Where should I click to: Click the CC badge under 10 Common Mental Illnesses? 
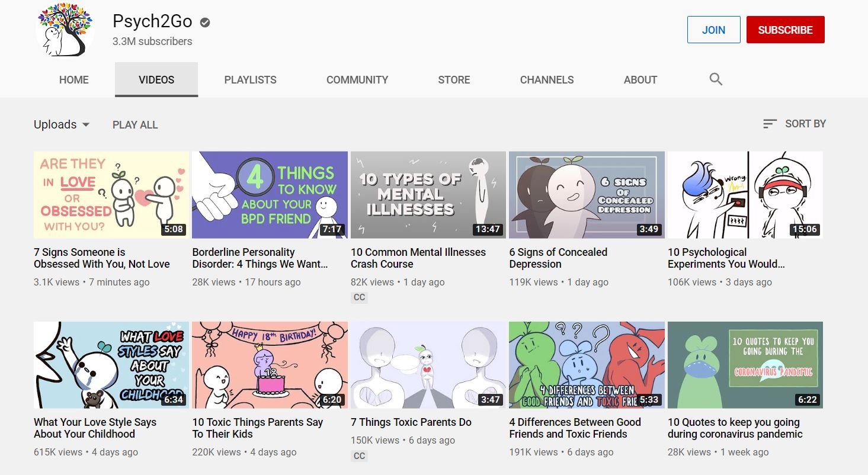pyautogui.click(x=359, y=297)
